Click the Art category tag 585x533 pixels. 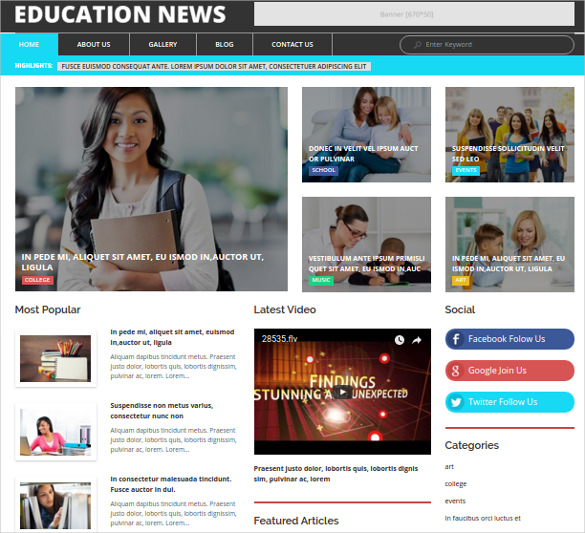click(x=460, y=280)
